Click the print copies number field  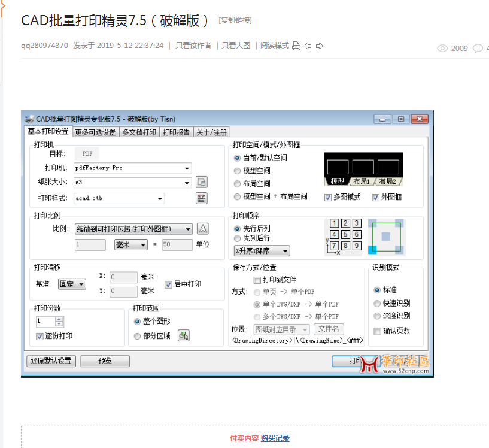coord(46,322)
